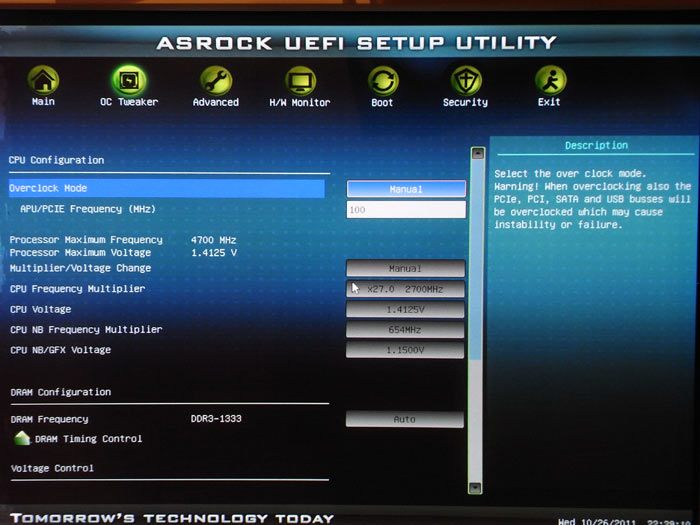Select the Multiplier/Voltage Change label

80,268
